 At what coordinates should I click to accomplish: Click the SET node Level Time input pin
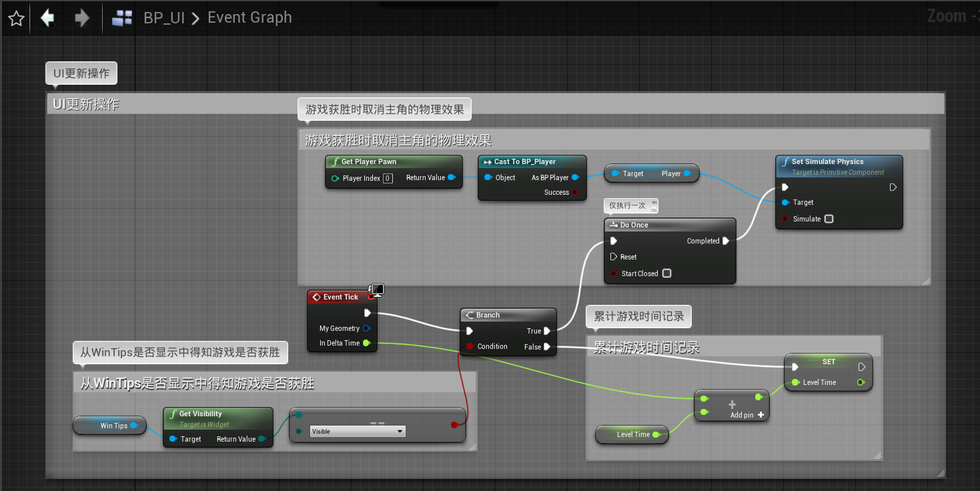click(795, 382)
